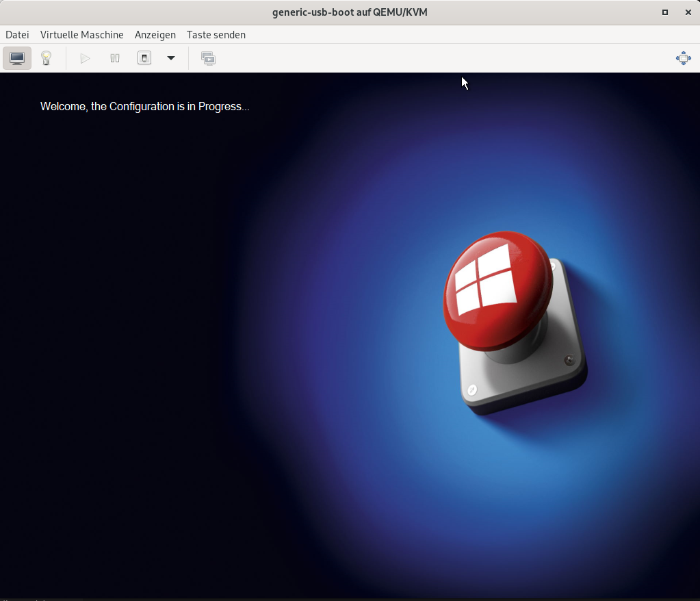This screenshot has width=700, height=601.
Task: Switch to fullscreen with the toolbar icon
Action: click(683, 58)
